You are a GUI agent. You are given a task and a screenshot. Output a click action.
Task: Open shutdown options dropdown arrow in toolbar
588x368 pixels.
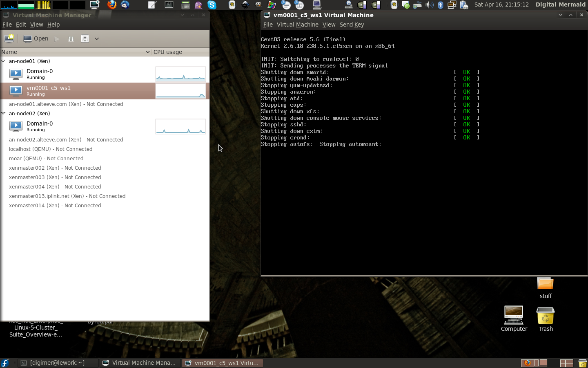point(97,39)
